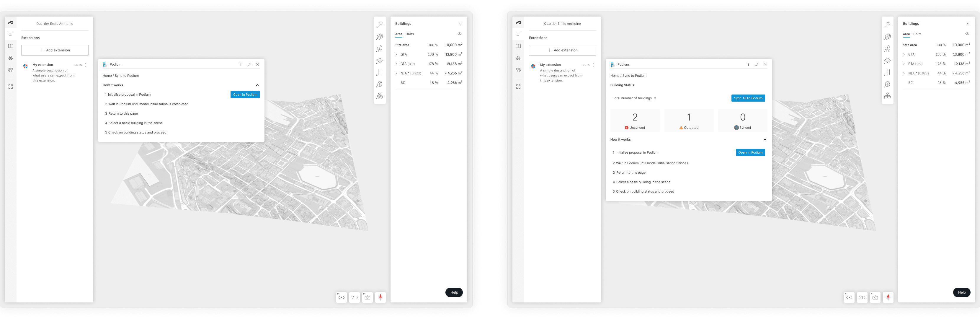Image resolution: width=980 pixels, height=319 pixels.
Task: Switch to Units tab in left mockup
Action: [409, 34]
